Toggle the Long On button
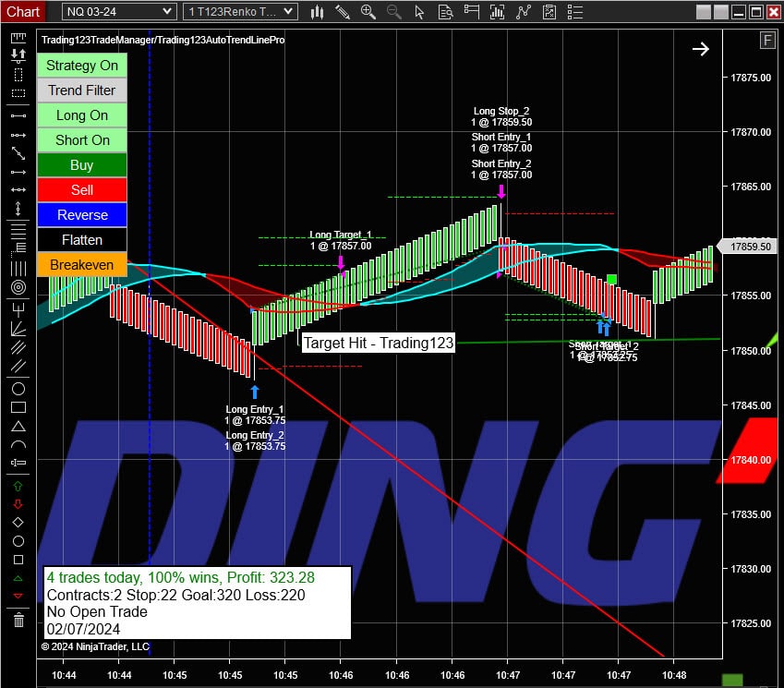 (82, 115)
